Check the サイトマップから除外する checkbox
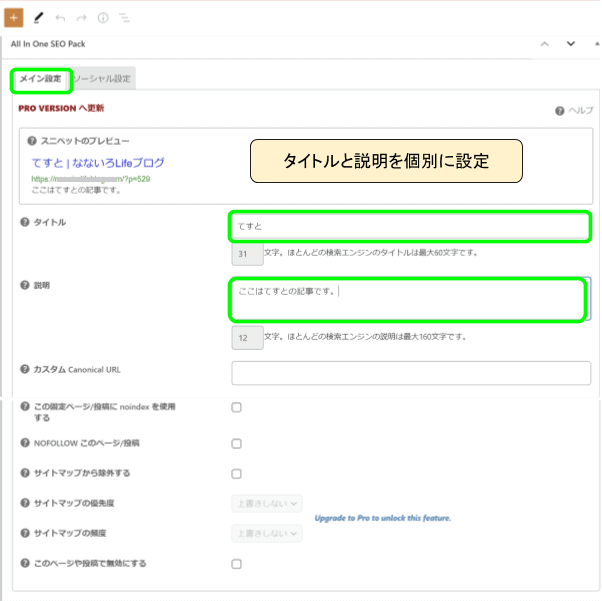Image resolution: width=602 pixels, height=601 pixels. click(x=236, y=473)
